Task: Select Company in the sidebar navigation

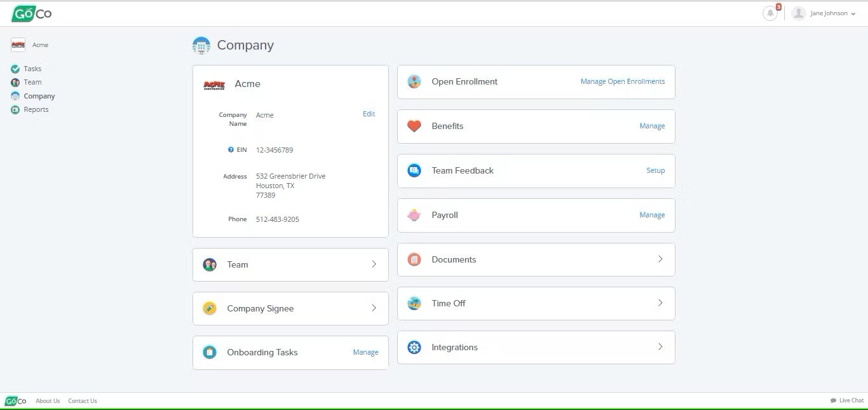Action: click(x=39, y=95)
